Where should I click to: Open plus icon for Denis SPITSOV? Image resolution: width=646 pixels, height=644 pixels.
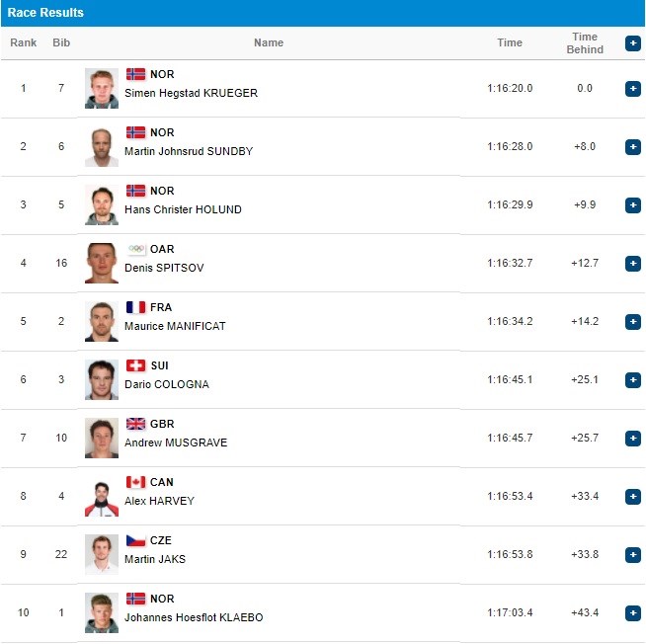coord(632,264)
